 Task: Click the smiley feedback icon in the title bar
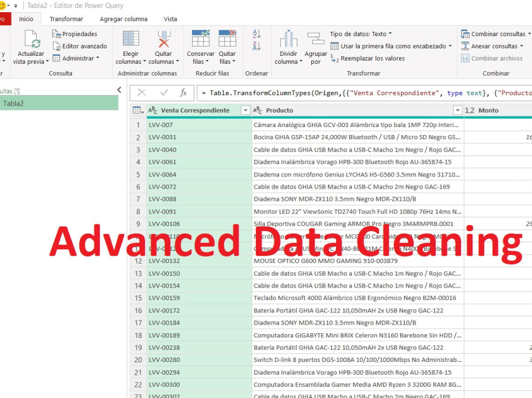click(2, 5)
